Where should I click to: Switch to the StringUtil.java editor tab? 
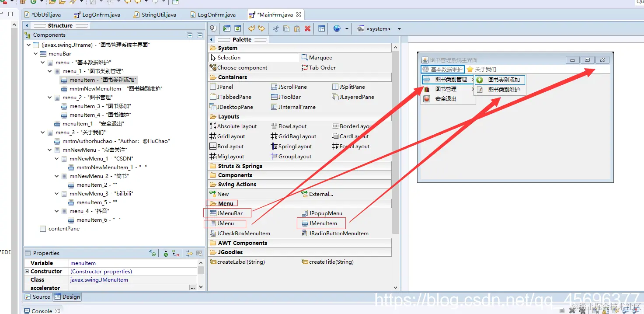(x=155, y=15)
